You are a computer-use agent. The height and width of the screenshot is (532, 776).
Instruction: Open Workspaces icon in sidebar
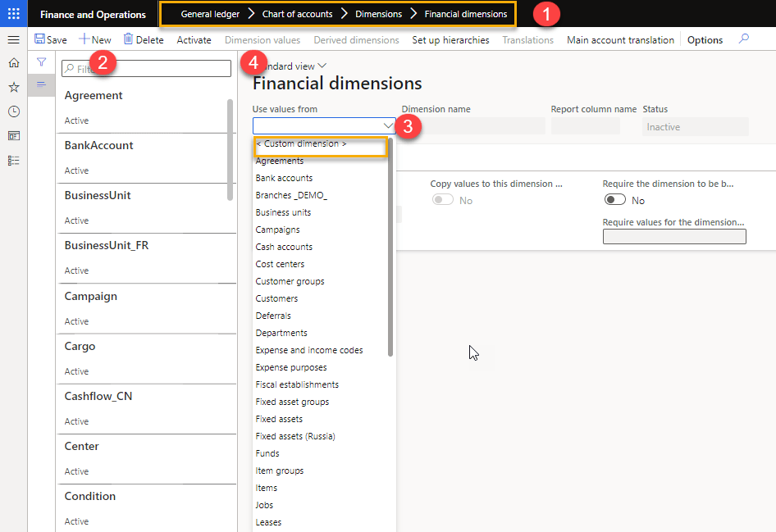[13, 136]
